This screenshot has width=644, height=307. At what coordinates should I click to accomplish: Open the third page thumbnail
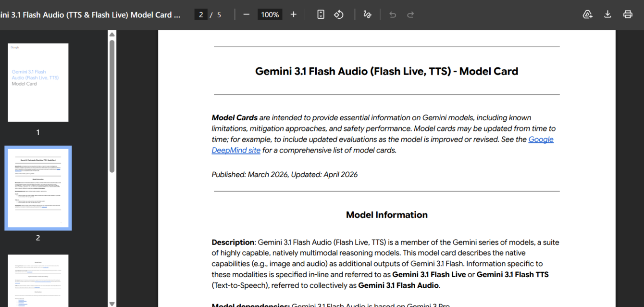point(38,281)
